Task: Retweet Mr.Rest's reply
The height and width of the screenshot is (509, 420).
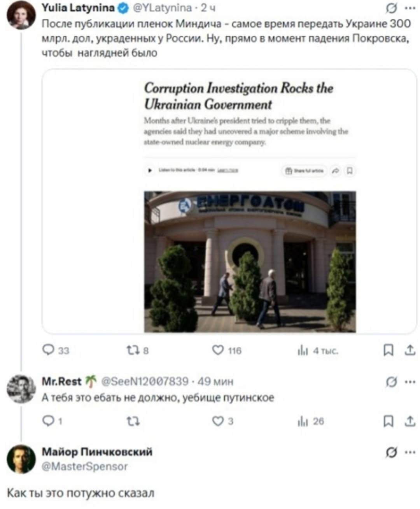Action: click(x=133, y=421)
